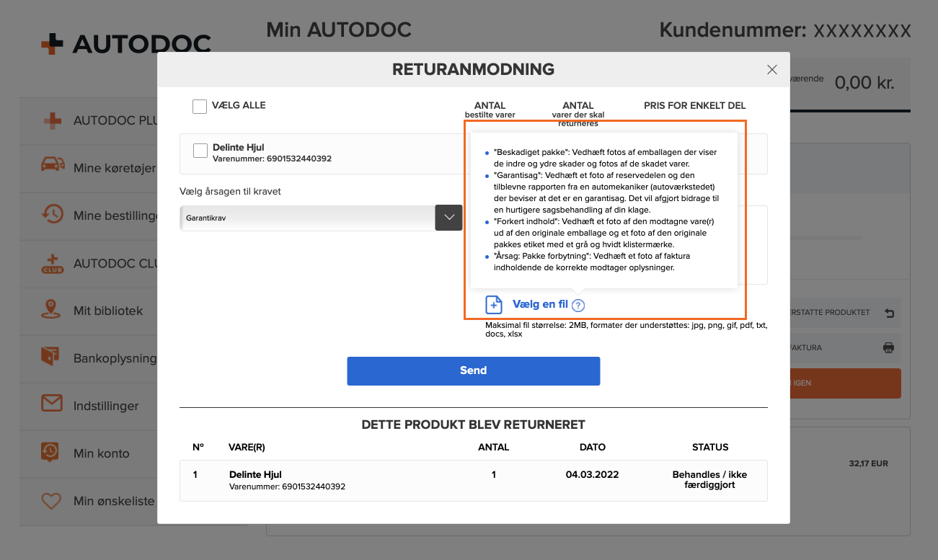
Task: Click the Indstillinger envelope icon
Action: (x=51, y=405)
